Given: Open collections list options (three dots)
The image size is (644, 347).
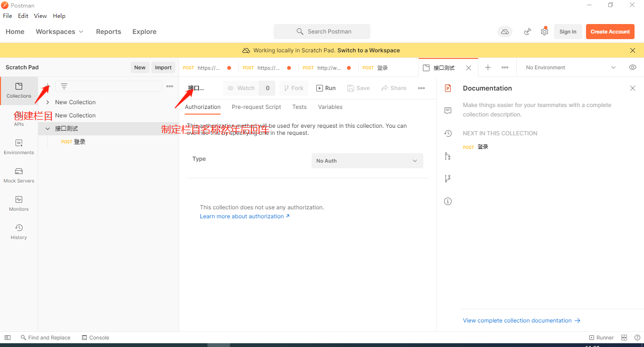Looking at the screenshot, I should tap(170, 86).
